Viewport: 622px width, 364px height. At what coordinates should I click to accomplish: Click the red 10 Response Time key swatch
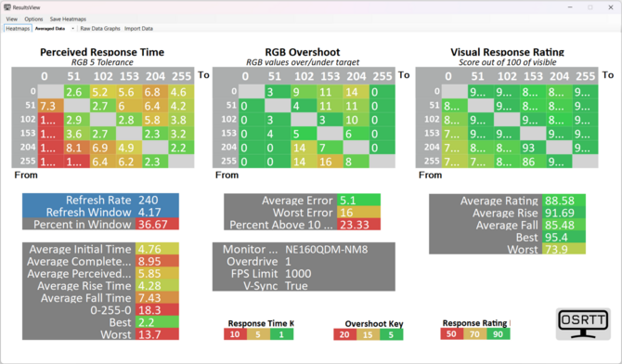(x=235, y=334)
